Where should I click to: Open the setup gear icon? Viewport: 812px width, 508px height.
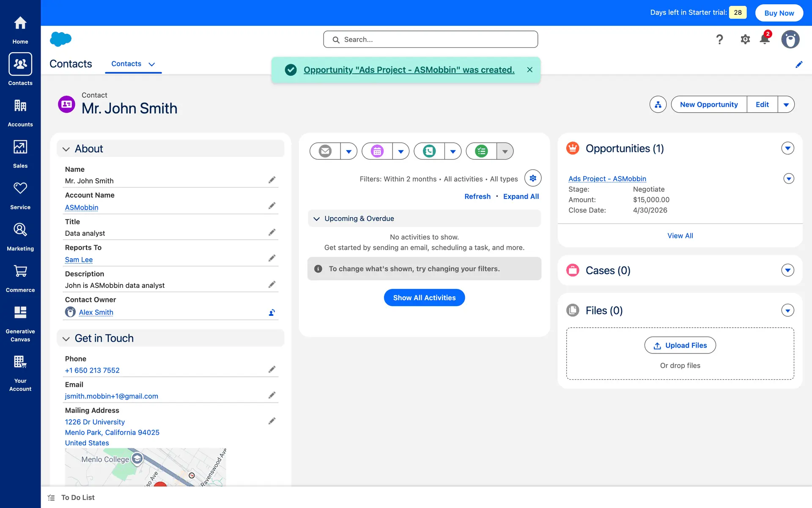745,39
